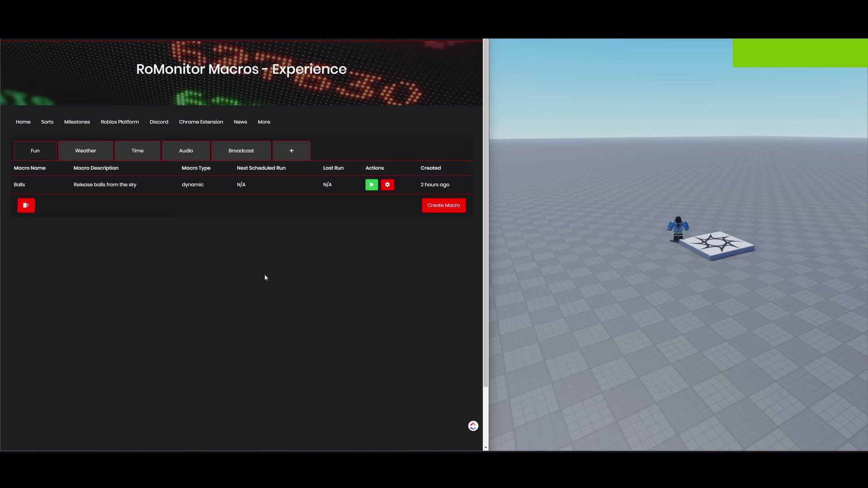Click the 'dynamic' macro type cell
Viewport: 868px width, 488px height.
[x=193, y=185]
